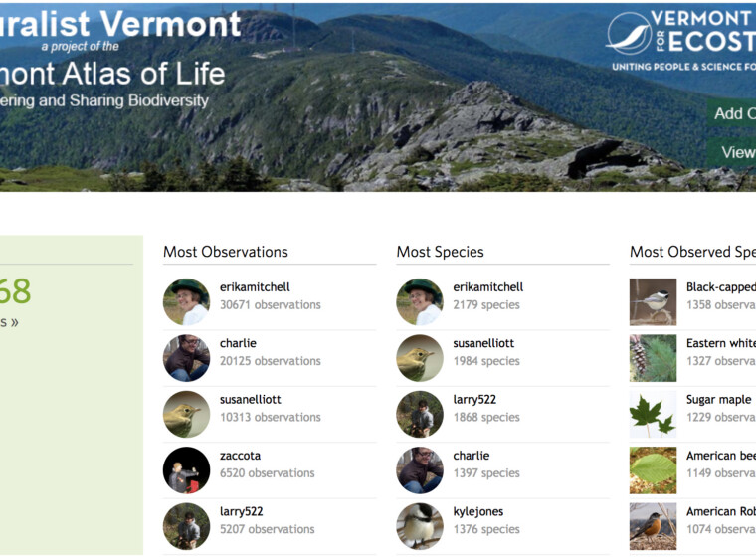View the American Robin photo thumbnail
The image size is (756, 557).
[653, 526]
